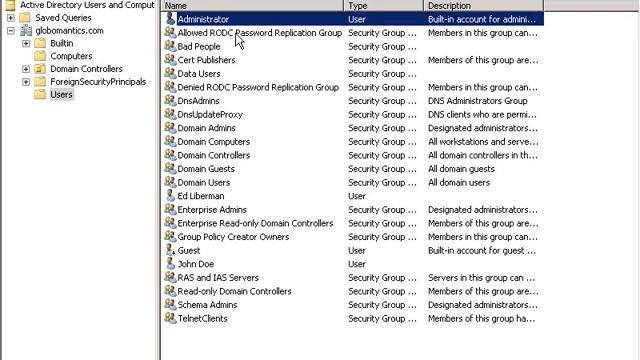Click the RAS and IAS Servers icon

170,277
